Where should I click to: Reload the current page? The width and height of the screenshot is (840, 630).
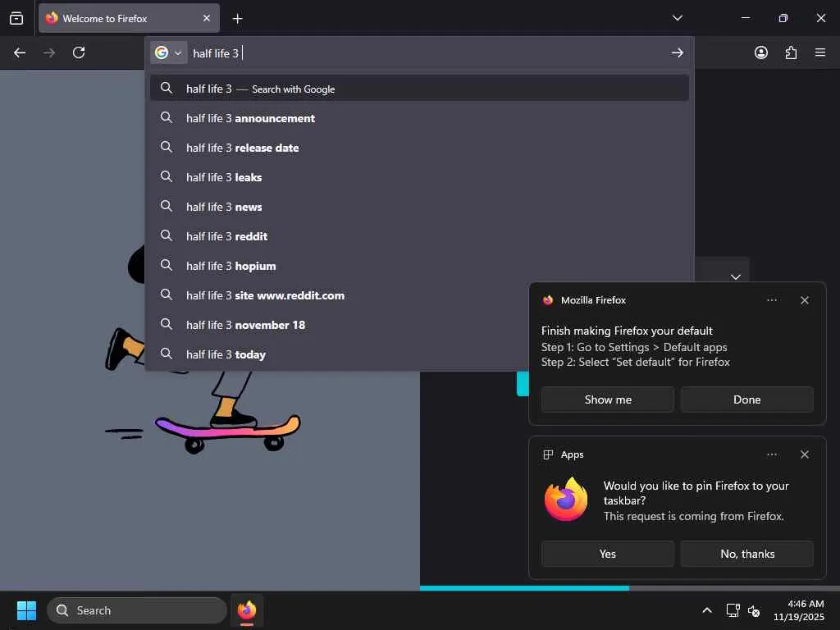tap(79, 52)
